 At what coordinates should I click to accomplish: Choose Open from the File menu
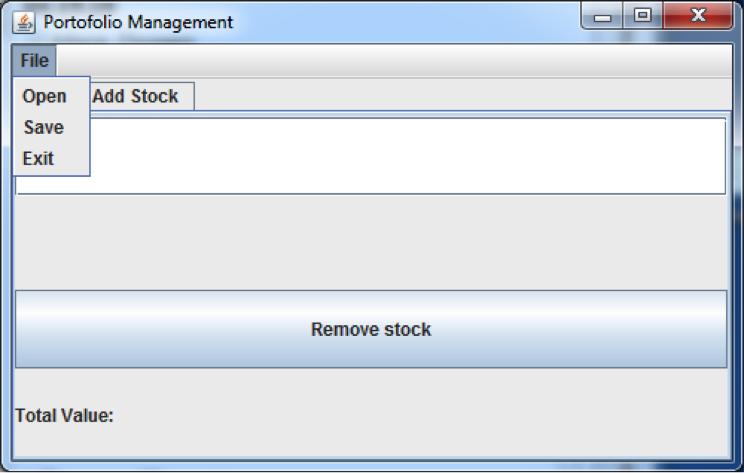[45, 96]
